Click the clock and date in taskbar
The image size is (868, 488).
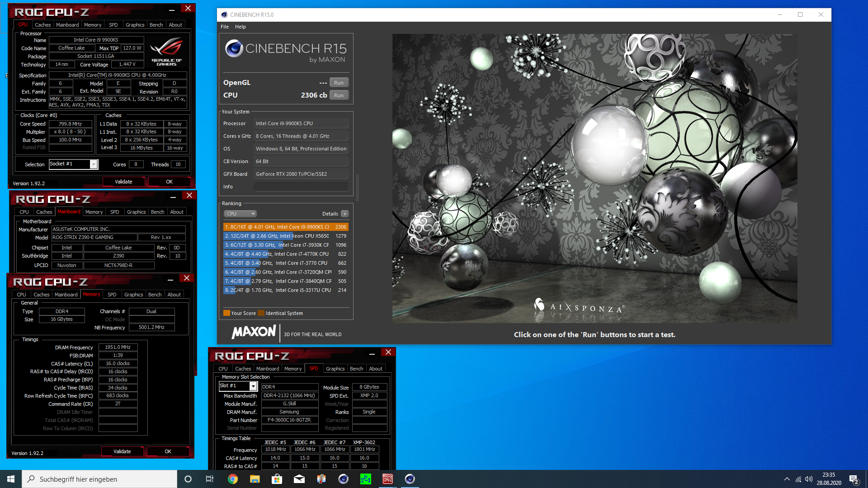point(829,479)
